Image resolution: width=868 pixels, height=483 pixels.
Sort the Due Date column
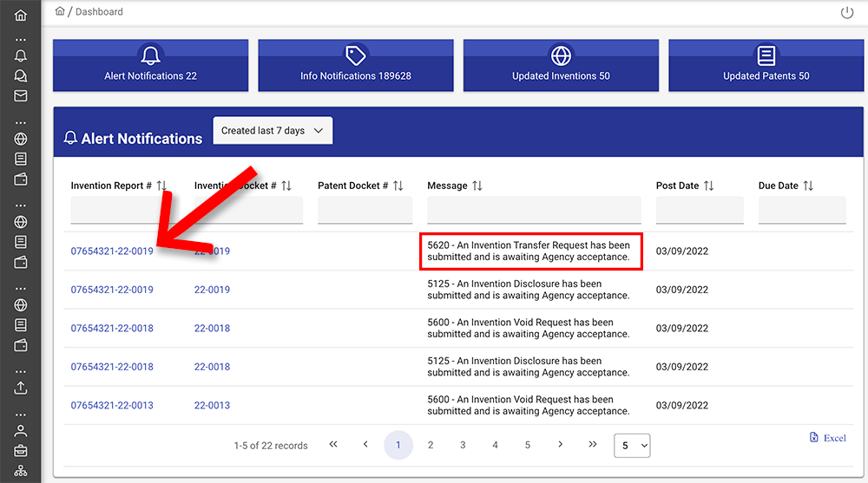pyautogui.click(x=808, y=186)
